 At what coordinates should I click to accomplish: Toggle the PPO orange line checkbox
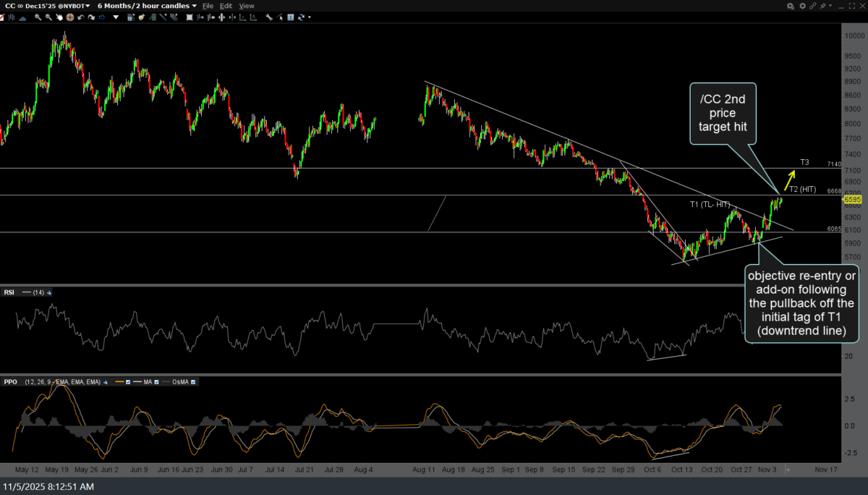128,381
